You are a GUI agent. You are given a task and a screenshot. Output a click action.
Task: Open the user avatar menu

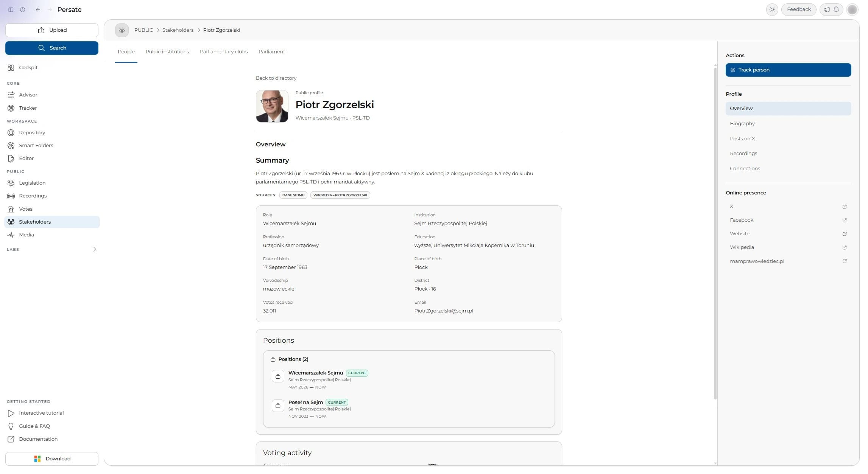852,10
